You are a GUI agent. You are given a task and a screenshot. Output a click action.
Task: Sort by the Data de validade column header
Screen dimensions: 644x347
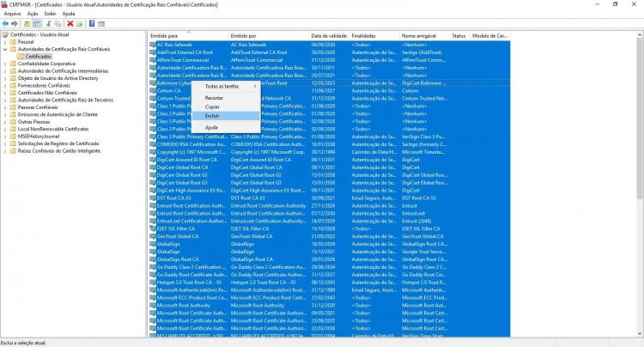pos(329,36)
